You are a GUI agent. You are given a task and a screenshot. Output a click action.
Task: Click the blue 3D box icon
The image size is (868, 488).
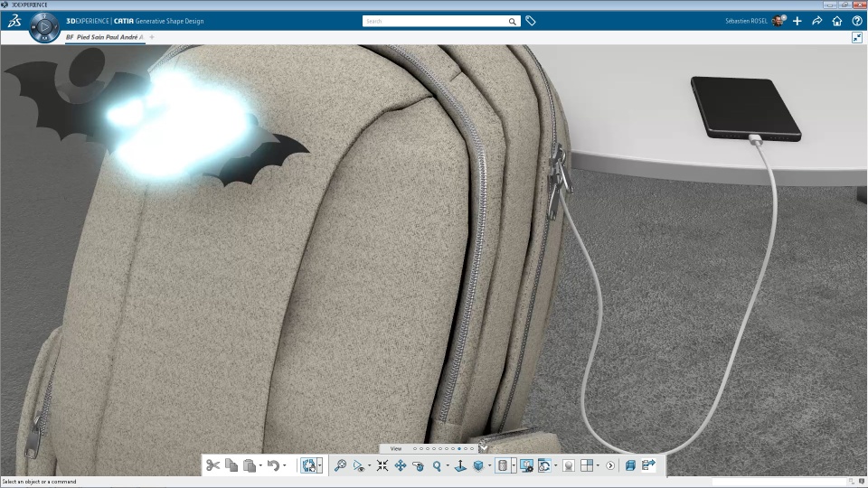click(630, 465)
